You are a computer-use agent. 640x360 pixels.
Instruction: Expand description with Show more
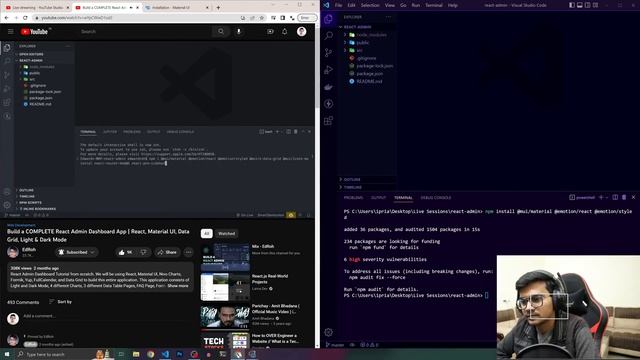(x=178, y=286)
